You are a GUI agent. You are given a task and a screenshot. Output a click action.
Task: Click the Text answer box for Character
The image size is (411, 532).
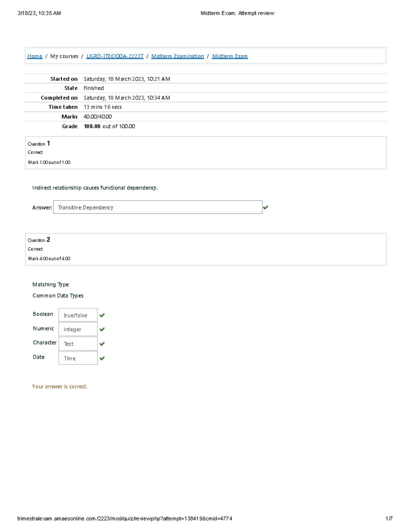tap(78, 343)
